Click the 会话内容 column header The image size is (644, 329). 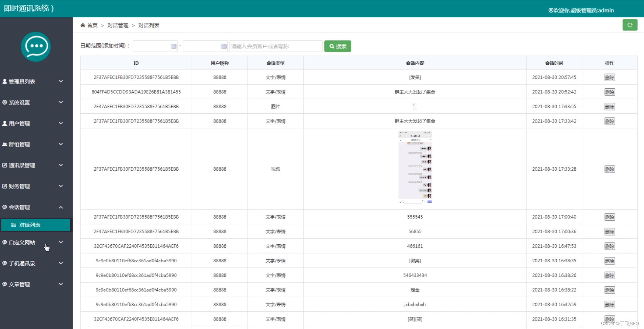pos(415,63)
